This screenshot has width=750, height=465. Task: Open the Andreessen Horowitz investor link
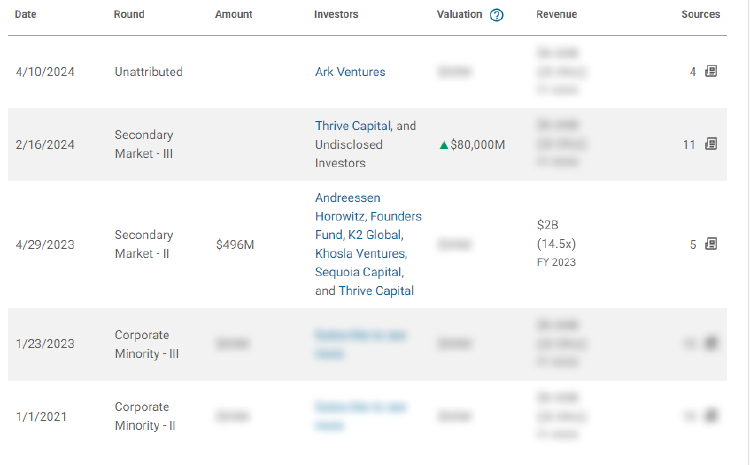point(348,207)
